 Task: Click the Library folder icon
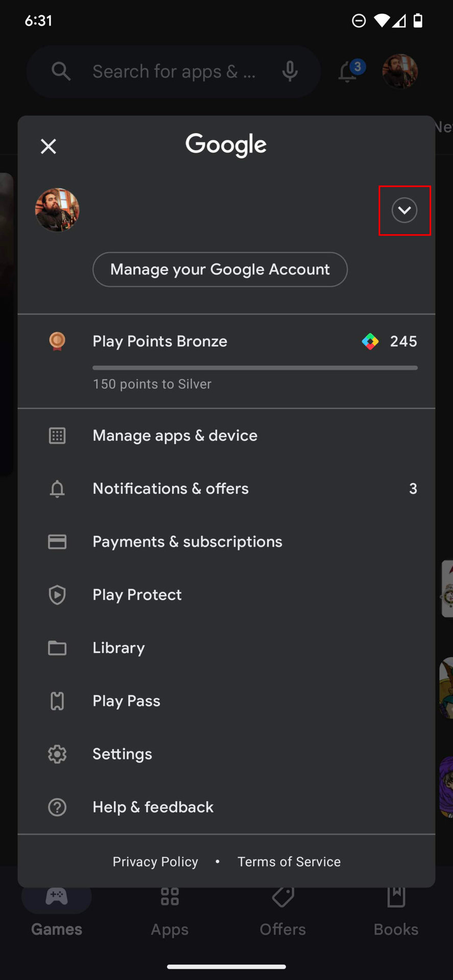(x=57, y=648)
